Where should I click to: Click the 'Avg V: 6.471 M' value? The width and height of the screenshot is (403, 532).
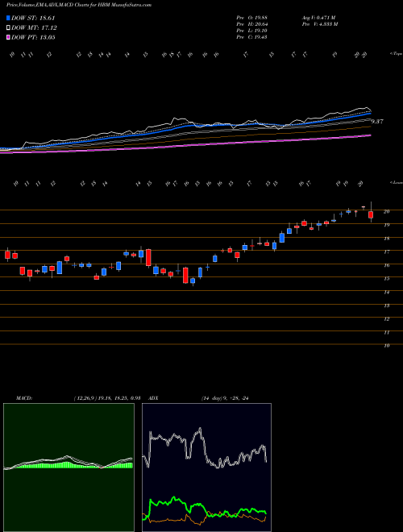320,18
